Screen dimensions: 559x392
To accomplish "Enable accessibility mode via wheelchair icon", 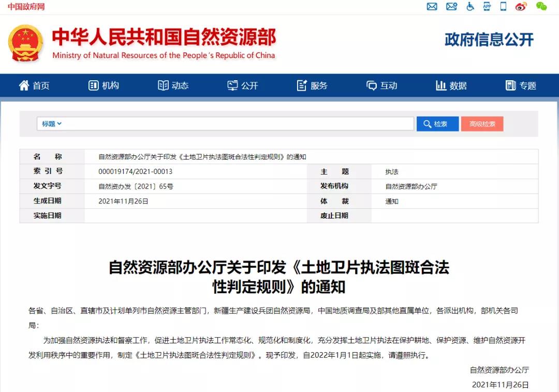I will pyautogui.click(x=470, y=7).
